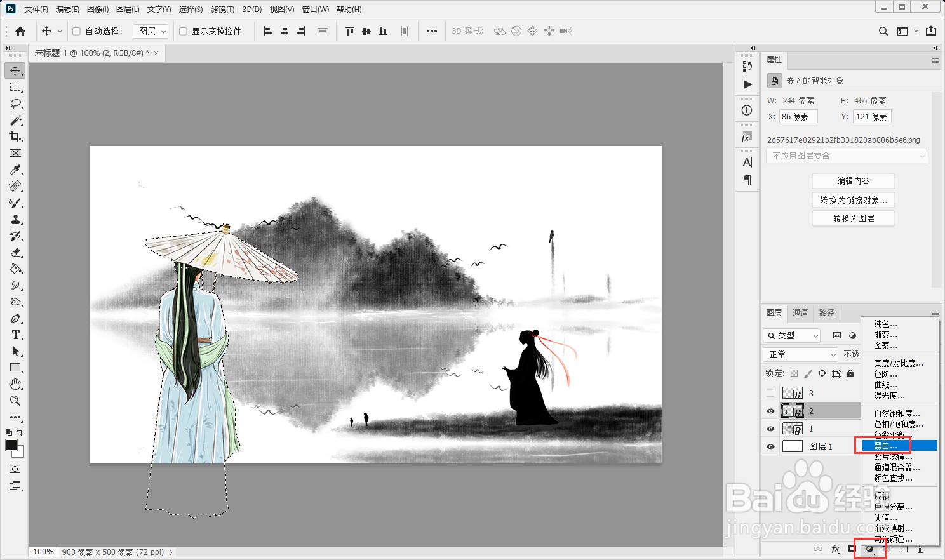Select the Magic Wand tool
945x560 pixels.
(x=15, y=120)
